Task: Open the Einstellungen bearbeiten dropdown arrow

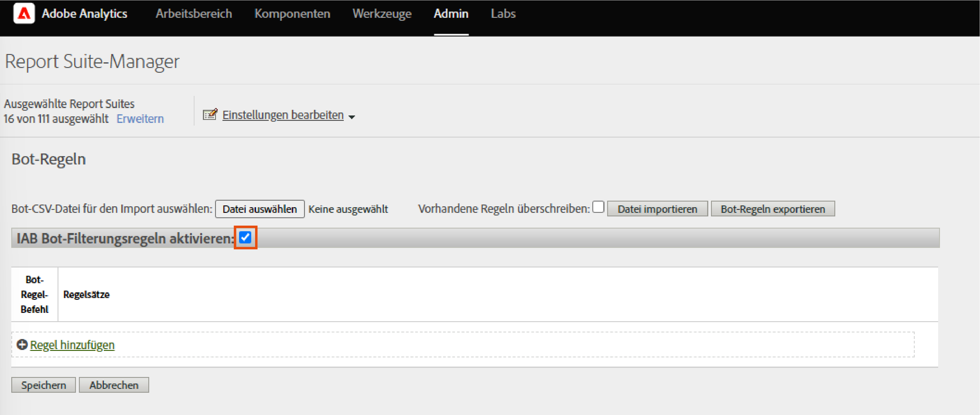Action: point(352,117)
